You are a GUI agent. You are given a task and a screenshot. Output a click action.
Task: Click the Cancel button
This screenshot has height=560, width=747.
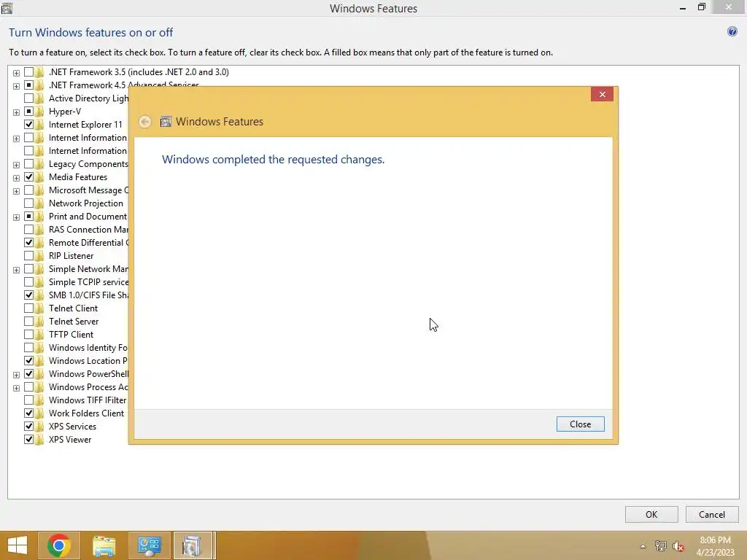pyautogui.click(x=712, y=514)
